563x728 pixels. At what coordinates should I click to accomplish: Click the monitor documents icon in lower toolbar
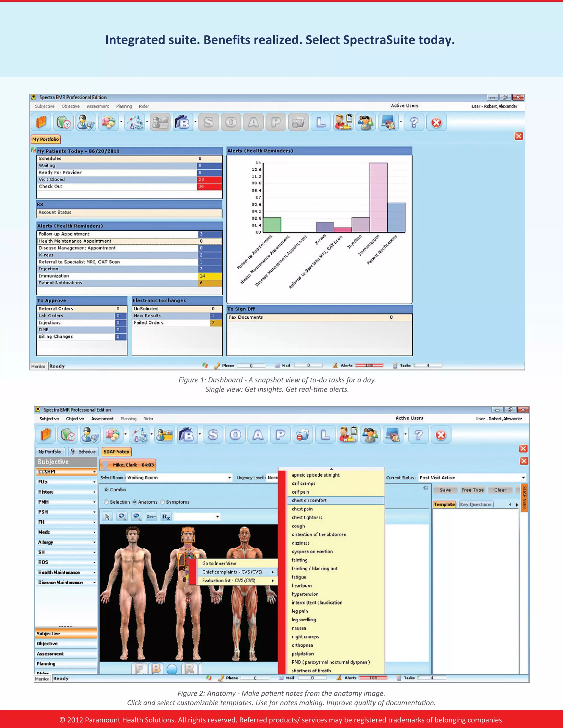click(393, 435)
